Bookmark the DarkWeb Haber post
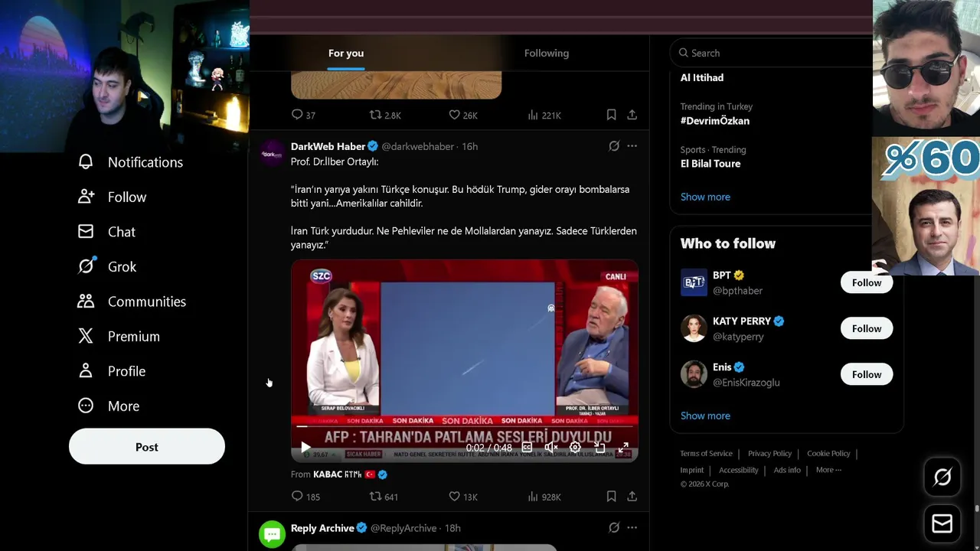This screenshot has width=980, height=551. [x=611, y=497]
